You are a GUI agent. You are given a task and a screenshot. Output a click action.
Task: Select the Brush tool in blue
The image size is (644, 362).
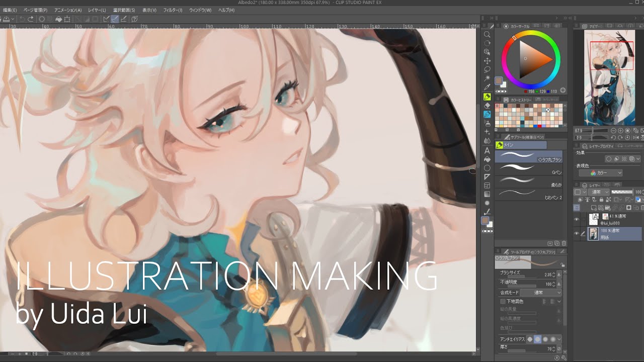pos(487,115)
